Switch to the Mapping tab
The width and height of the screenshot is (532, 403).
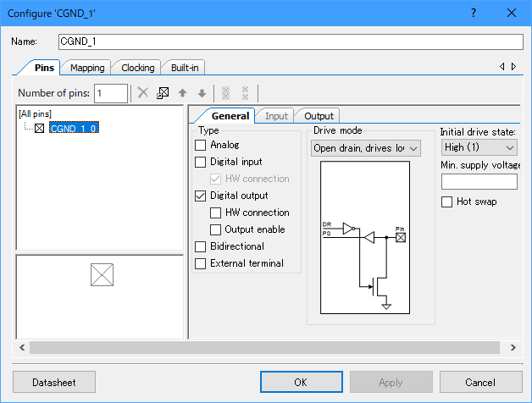(x=87, y=68)
